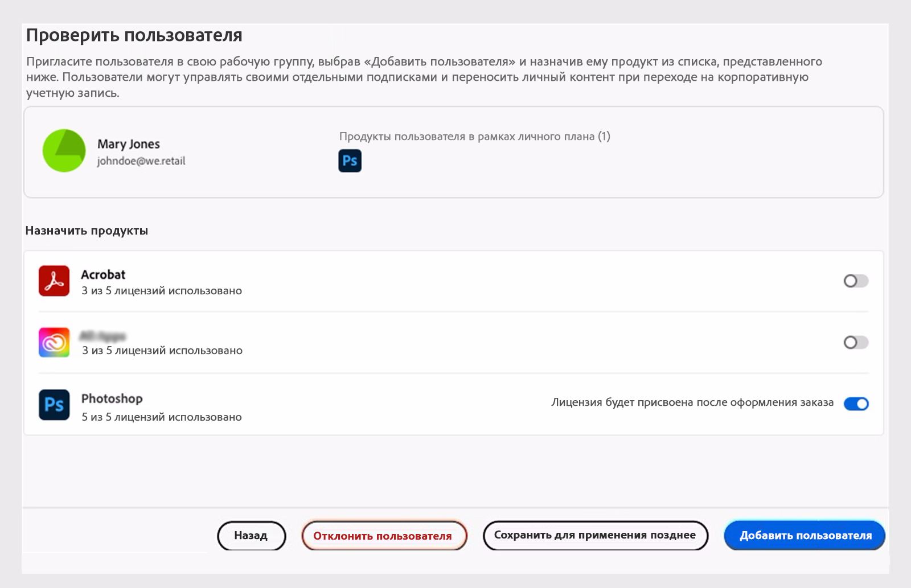Click the Mary Jones user name
This screenshot has width=911, height=588.
[129, 144]
